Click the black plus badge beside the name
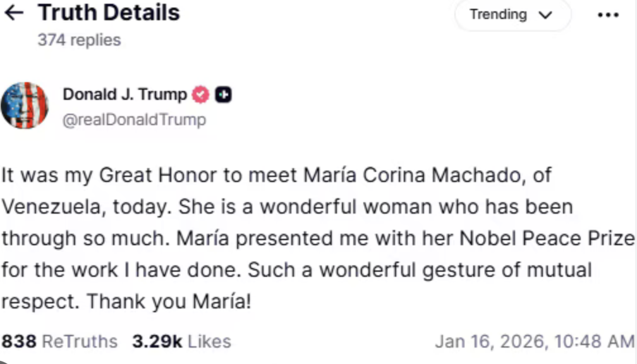 (x=223, y=95)
